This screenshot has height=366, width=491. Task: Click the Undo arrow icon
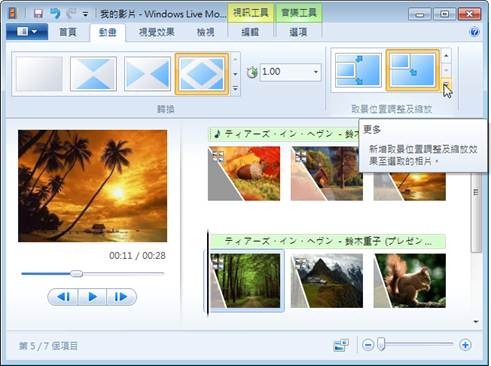point(55,13)
